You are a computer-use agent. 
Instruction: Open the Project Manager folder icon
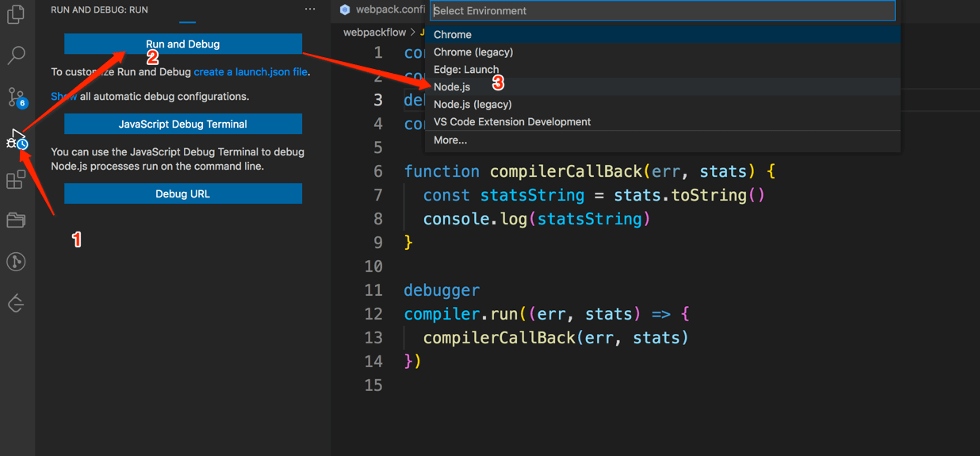pyautogui.click(x=16, y=220)
